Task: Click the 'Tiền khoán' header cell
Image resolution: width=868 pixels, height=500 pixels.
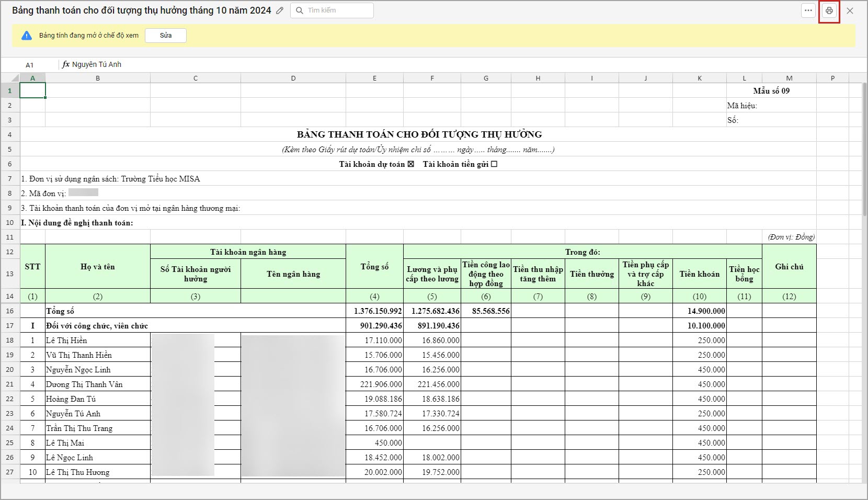Action: pos(700,274)
